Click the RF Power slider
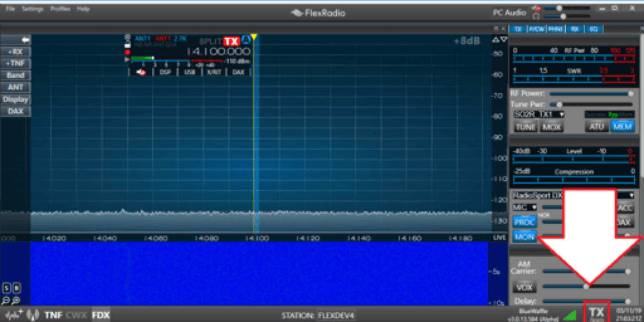The image size is (644, 322). coord(590,94)
